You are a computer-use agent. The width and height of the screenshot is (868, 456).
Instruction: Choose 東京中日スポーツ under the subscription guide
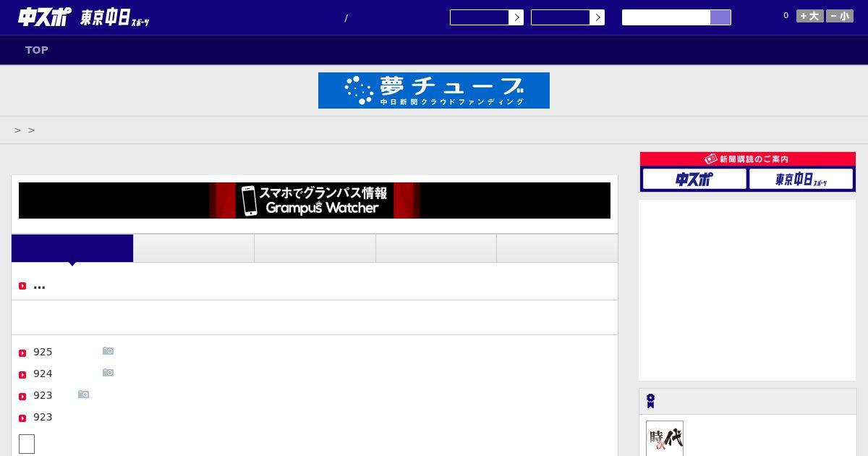coord(801,179)
